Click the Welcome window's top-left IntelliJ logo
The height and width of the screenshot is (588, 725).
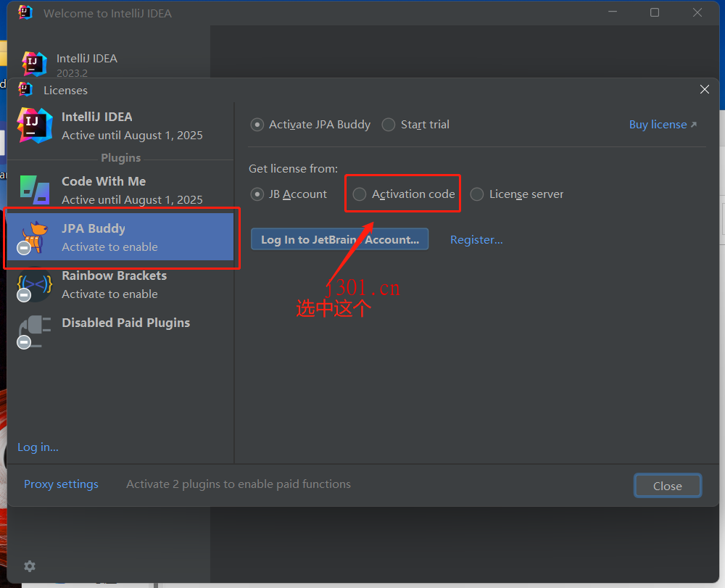coord(25,12)
